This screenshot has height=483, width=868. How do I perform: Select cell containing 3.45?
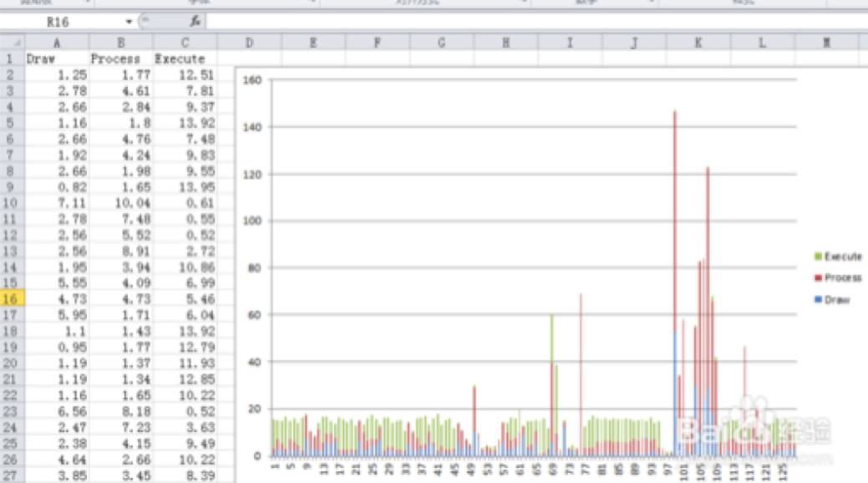120,475
